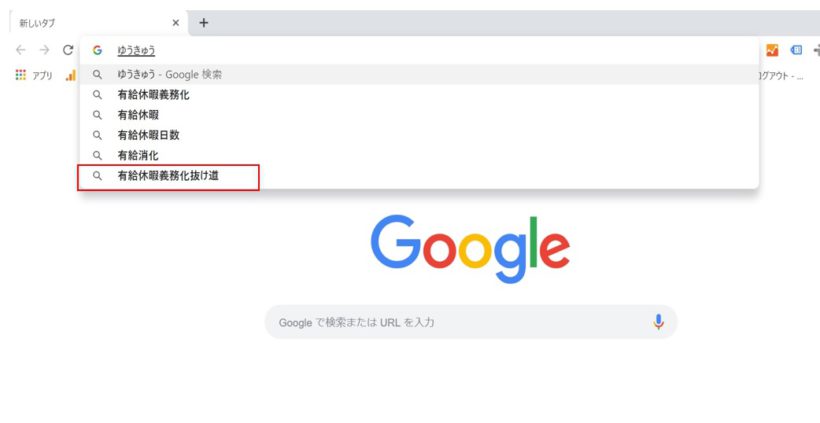The image size is (820, 423).
Task: Start voice search with the microphone icon
Action: pos(658,322)
